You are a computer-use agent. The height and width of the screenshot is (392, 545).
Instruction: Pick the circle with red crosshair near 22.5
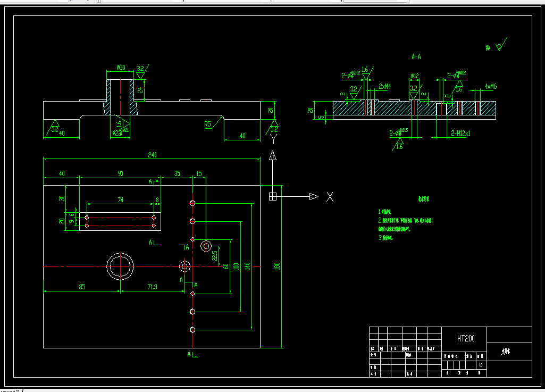(206, 246)
